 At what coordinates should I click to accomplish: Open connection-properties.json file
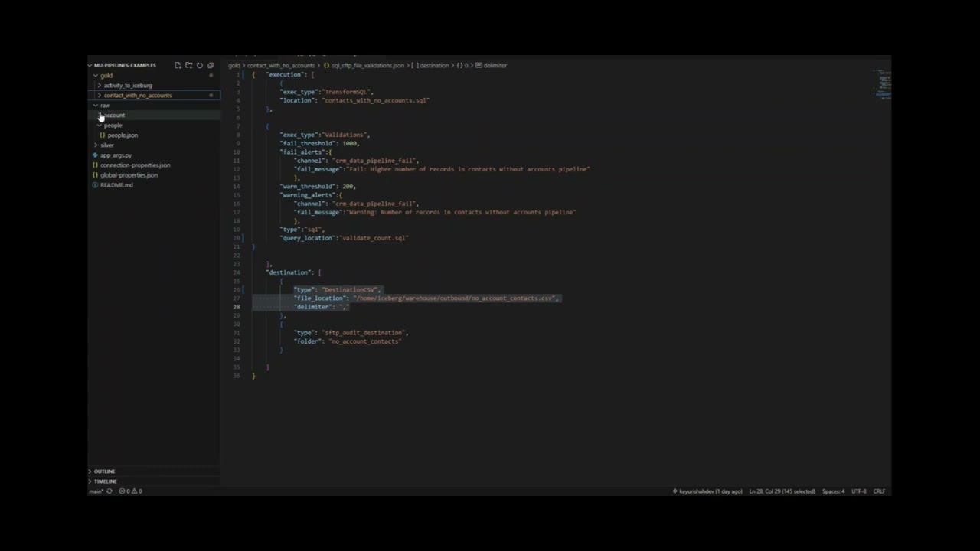click(135, 165)
